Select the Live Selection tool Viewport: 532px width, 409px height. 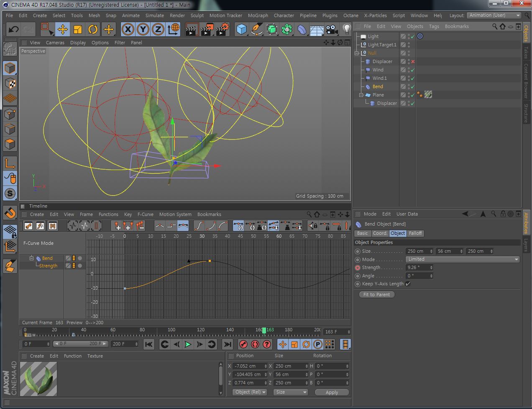47,29
